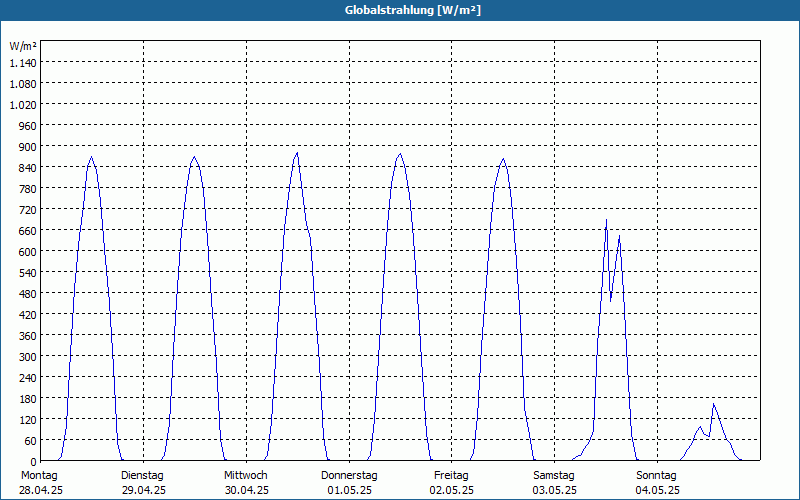Click the 60 axis value
Viewport: 800px width, 500px height.
coord(31,440)
